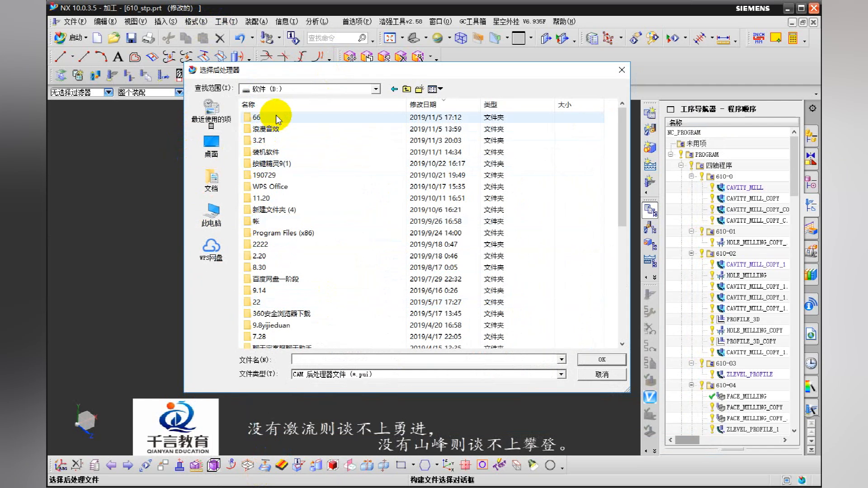The height and width of the screenshot is (488, 868).
Task: Open the 查找范围 drive dropdown
Action: 376,89
